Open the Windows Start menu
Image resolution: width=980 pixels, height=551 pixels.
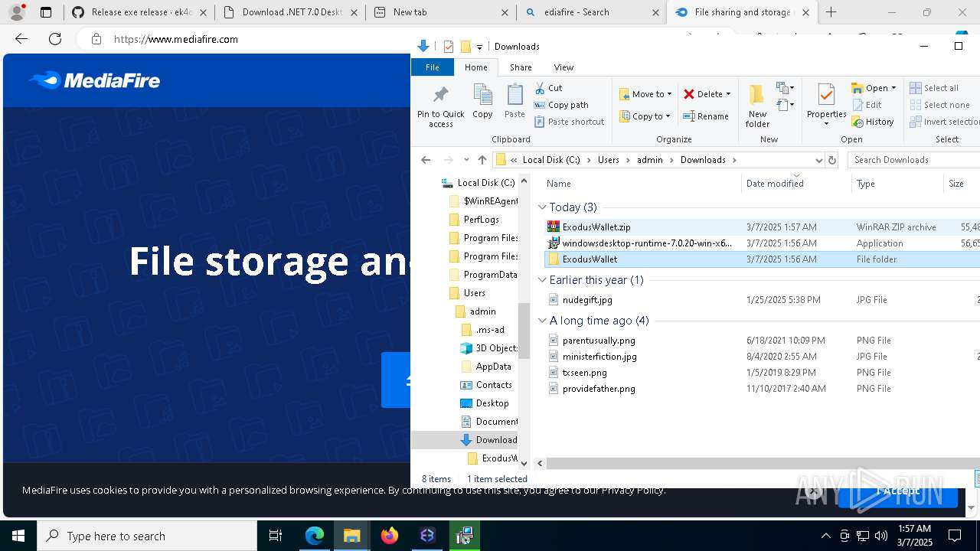[x=18, y=536]
